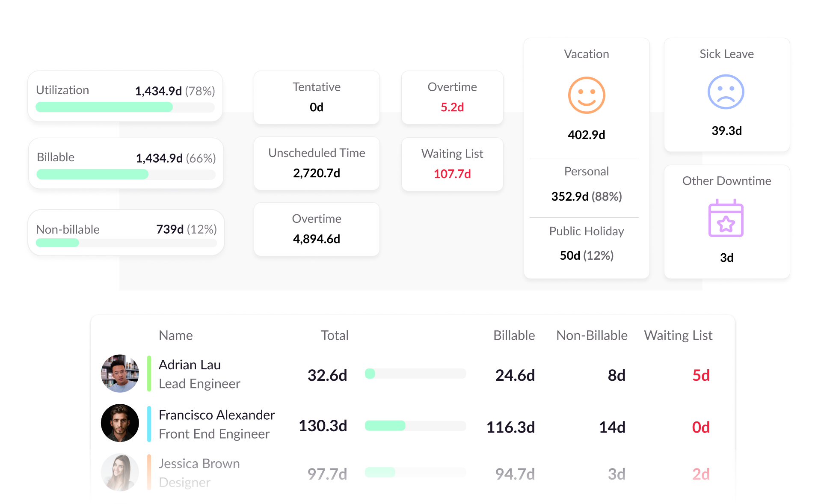Screen dimensions: 818x504
Task: Open the Tentative card showing 0d
Action: 317,97
